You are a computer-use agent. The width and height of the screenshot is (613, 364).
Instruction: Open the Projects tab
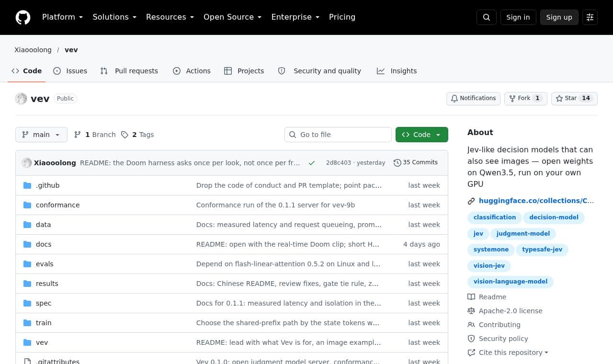(x=244, y=71)
